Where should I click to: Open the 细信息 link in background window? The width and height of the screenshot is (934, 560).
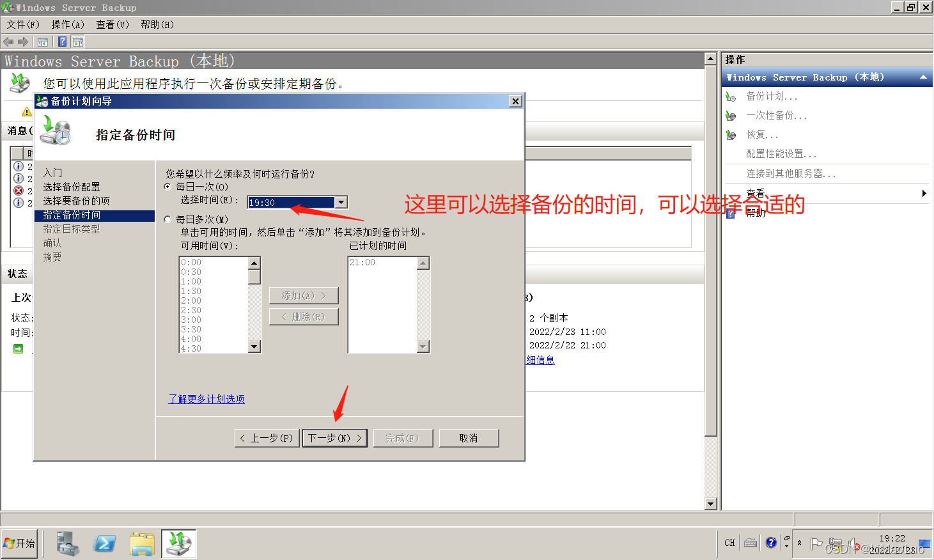[540, 360]
